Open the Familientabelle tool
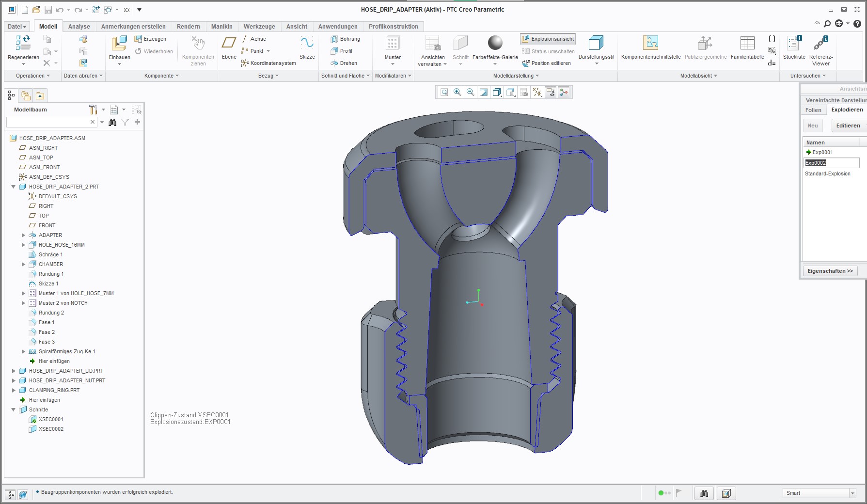Viewport: 867px width, 504px height. [x=747, y=47]
